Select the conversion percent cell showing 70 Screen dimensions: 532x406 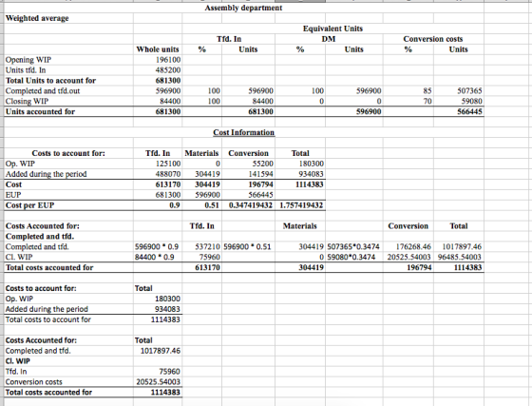coord(427,101)
